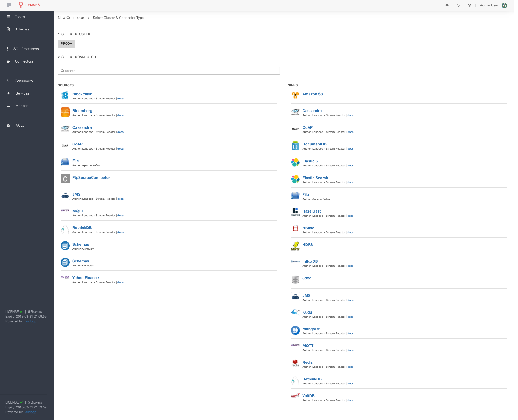Screen dimensions: 518x420
Task: Select Schemas from the sidebar
Action: point(22,29)
